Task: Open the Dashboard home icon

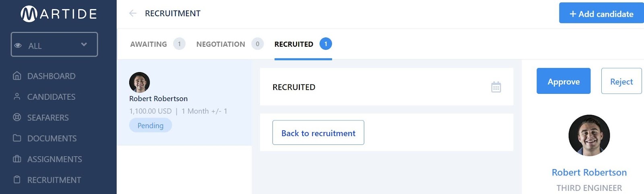Action: click(x=17, y=76)
